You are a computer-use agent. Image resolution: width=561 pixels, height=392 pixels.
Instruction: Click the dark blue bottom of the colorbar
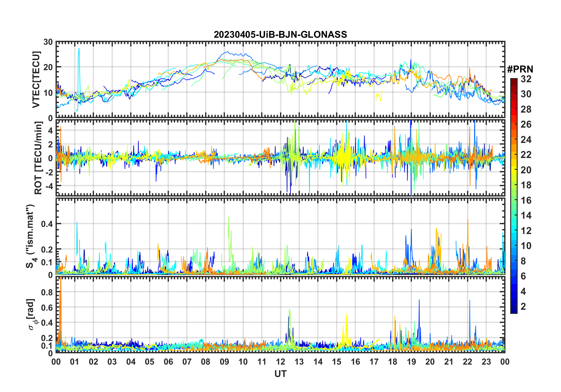coord(514,310)
